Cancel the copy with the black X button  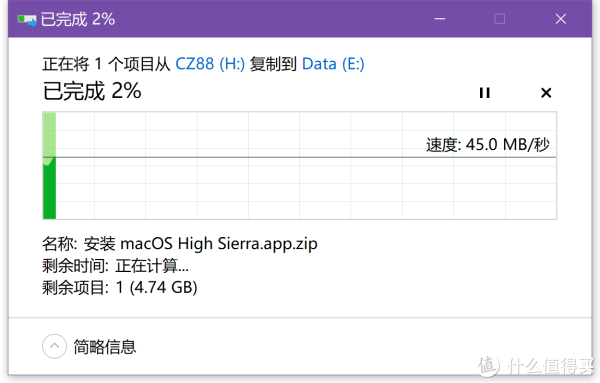546,93
